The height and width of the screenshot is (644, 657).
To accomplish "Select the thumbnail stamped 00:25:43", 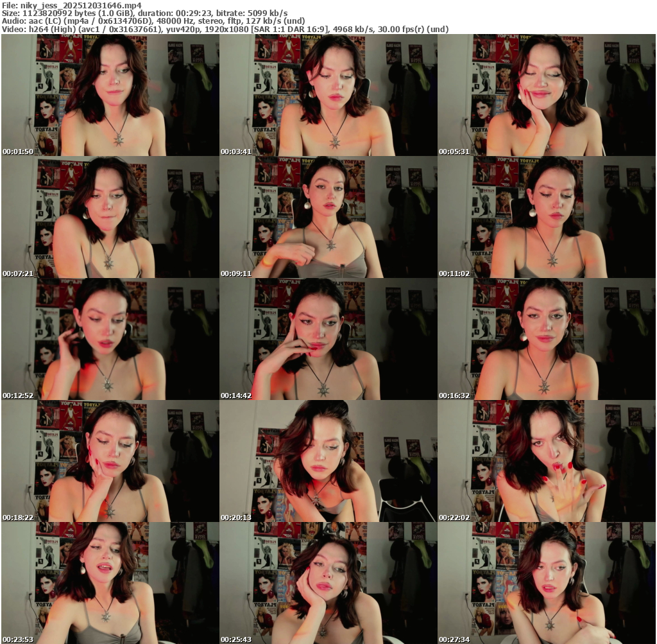I will click(328, 583).
